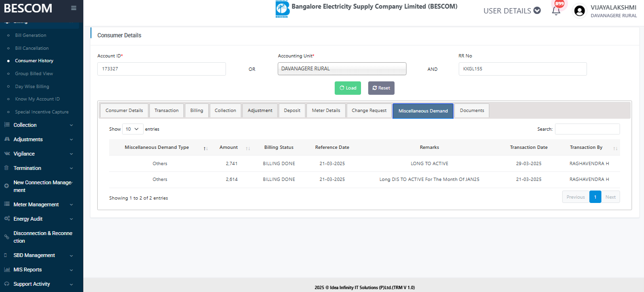Expand the Support Activity chevron

point(71,284)
